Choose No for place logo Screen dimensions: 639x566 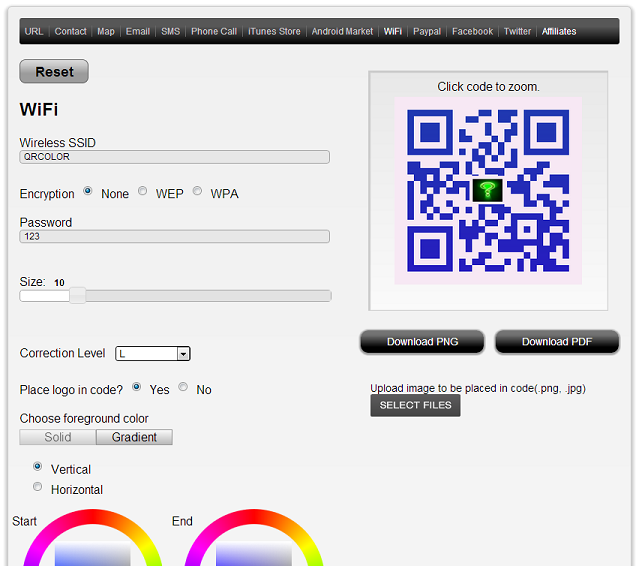pos(183,387)
